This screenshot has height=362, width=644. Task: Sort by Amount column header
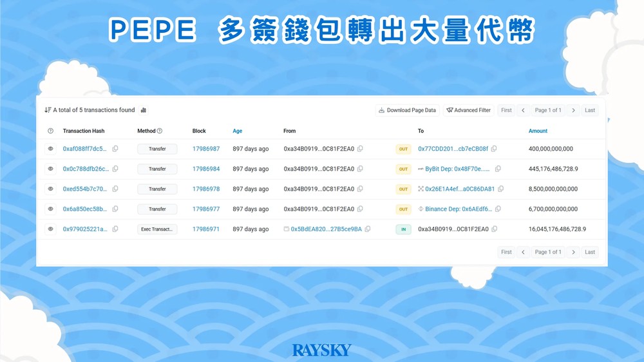538,131
